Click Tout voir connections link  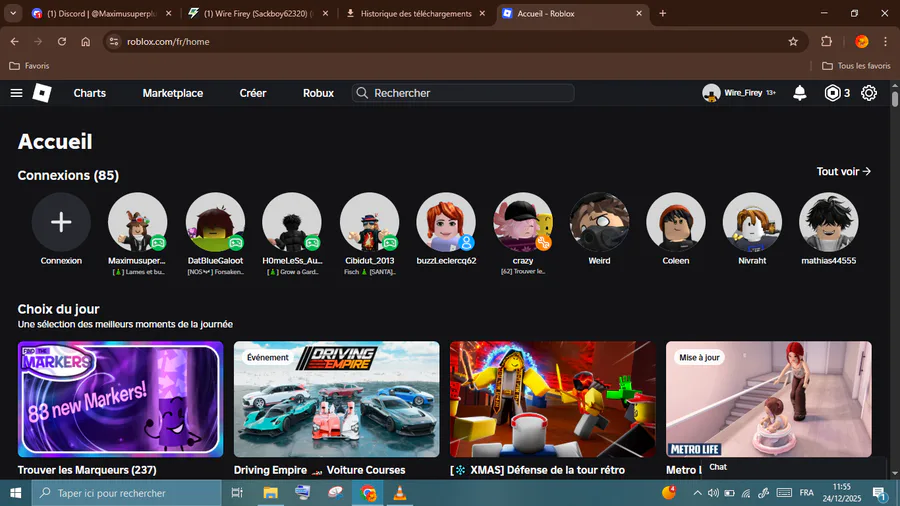[x=843, y=172]
